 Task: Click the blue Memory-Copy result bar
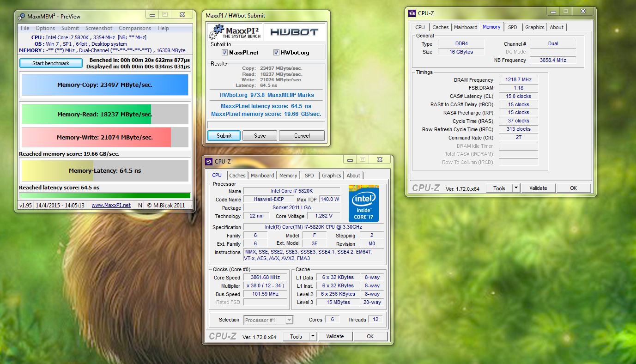coord(105,85)
